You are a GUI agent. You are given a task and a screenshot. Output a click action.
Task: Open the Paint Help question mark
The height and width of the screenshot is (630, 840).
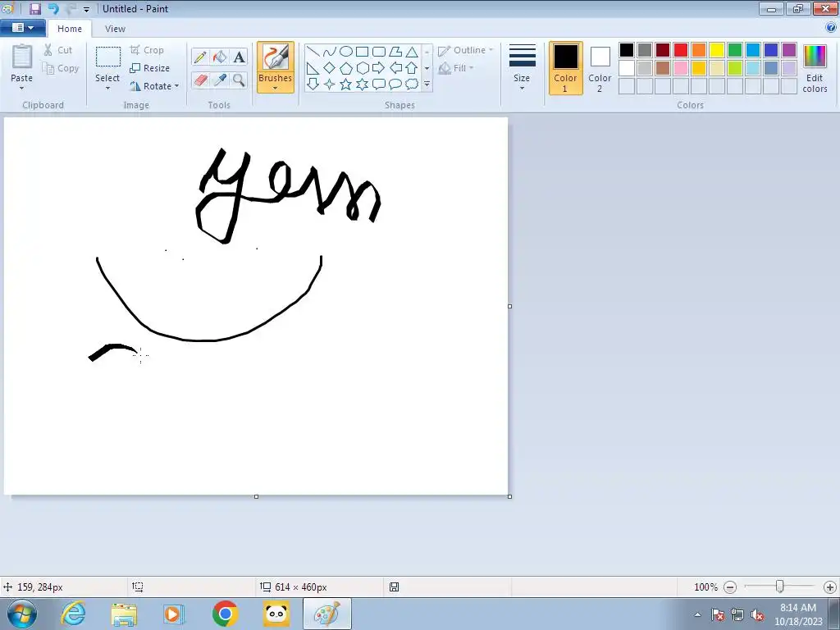(x=831, y=28)
